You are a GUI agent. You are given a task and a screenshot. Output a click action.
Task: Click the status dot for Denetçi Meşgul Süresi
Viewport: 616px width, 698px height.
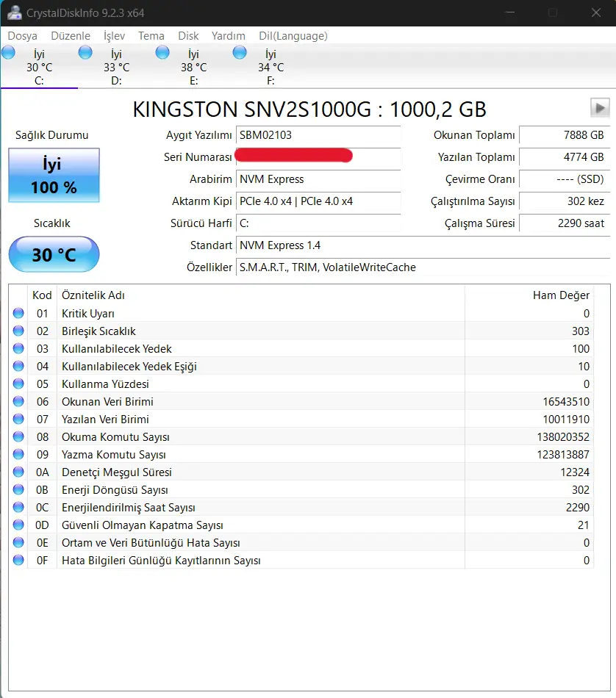click(x=18, y=472)
